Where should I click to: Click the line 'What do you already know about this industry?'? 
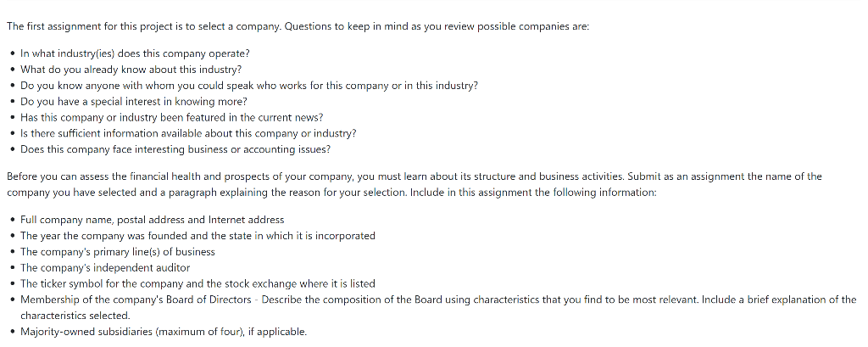[131, 70]
